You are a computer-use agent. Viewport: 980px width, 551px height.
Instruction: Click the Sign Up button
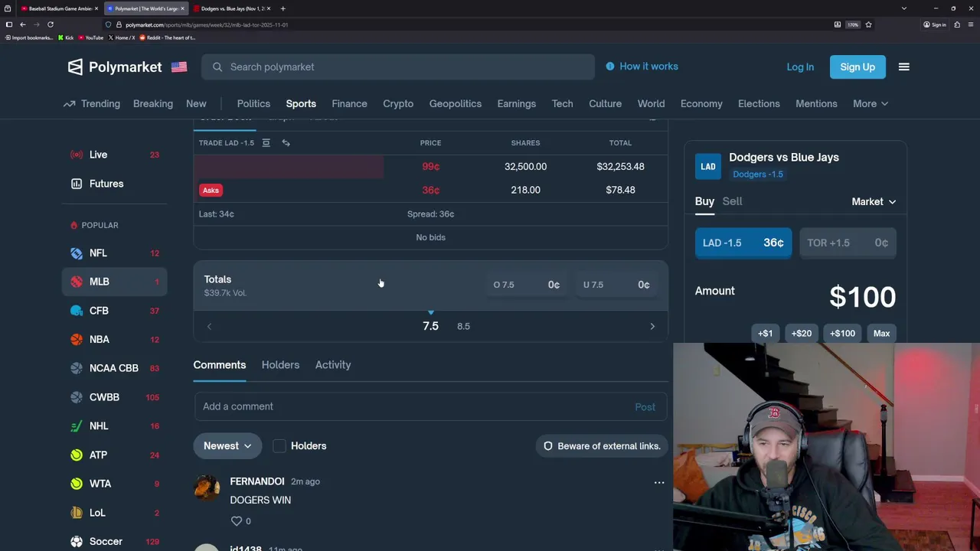(x=857, y=67)
